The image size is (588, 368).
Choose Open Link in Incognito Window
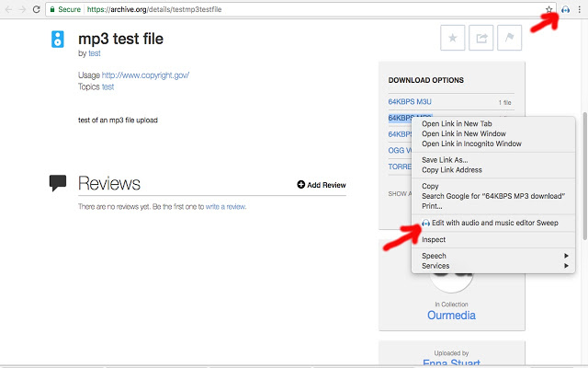(493, 144)
